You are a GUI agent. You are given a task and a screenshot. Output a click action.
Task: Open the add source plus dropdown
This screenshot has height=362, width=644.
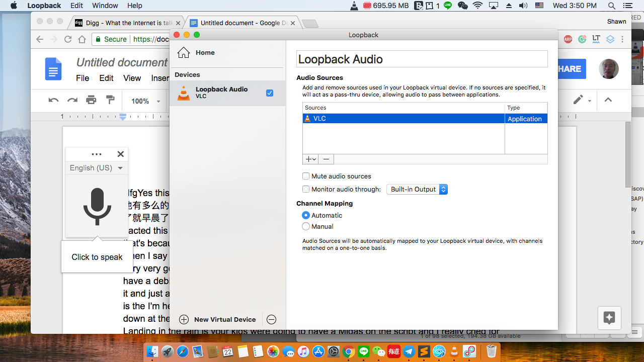(x=310, y=159)
